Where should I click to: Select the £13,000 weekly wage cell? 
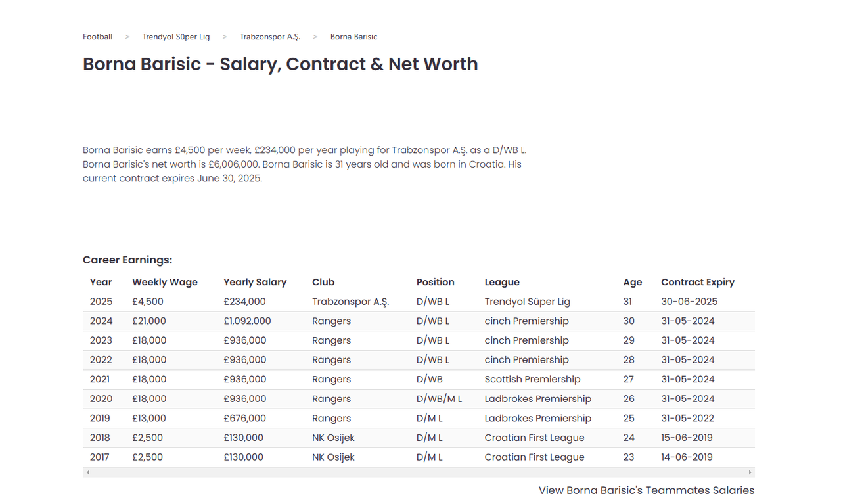(149, 418)
